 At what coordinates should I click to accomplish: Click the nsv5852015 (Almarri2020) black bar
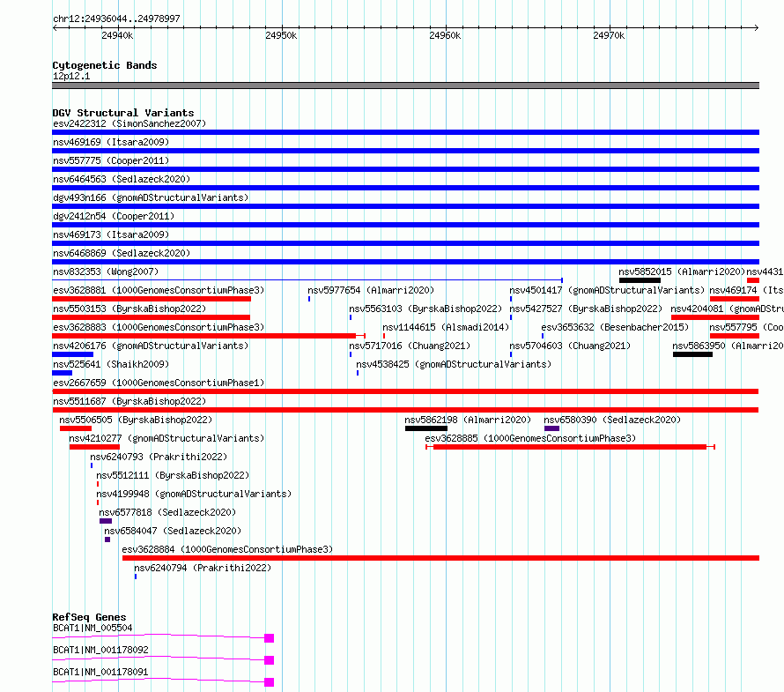click(640, 280)
